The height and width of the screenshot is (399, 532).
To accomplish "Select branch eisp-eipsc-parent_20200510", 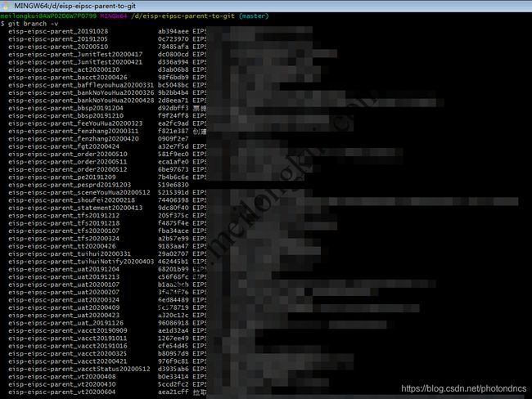I will 58,47.
